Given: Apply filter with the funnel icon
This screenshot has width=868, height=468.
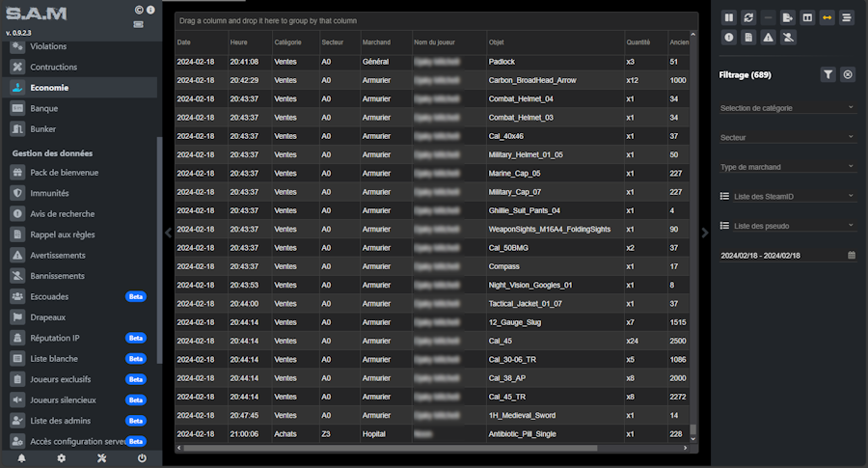Looking at the screenshot, I should point(828,74).
